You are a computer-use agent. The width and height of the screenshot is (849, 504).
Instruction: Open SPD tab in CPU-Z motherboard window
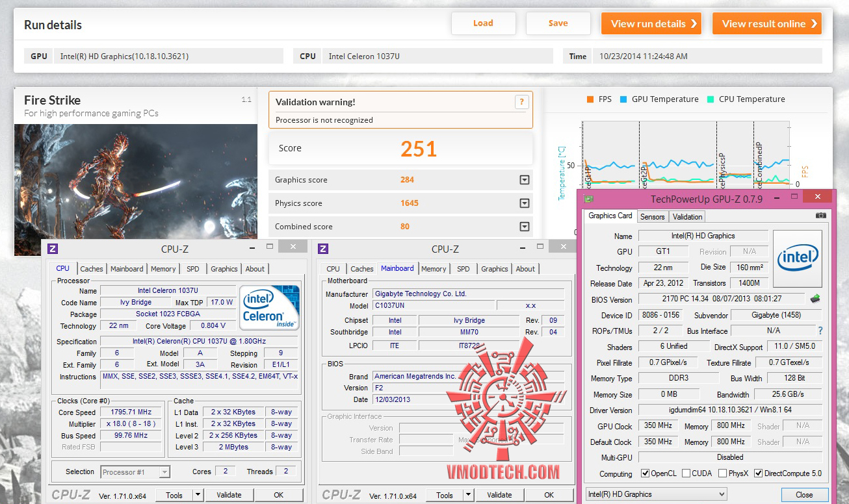coord(464,269)
